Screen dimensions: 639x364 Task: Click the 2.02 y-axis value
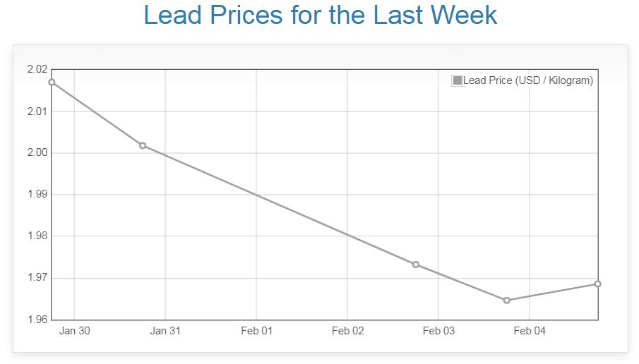click(x=37, y=69)
